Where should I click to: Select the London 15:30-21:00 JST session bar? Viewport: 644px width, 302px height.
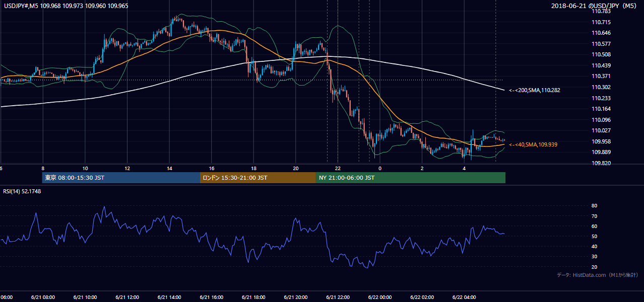[258, 178]
